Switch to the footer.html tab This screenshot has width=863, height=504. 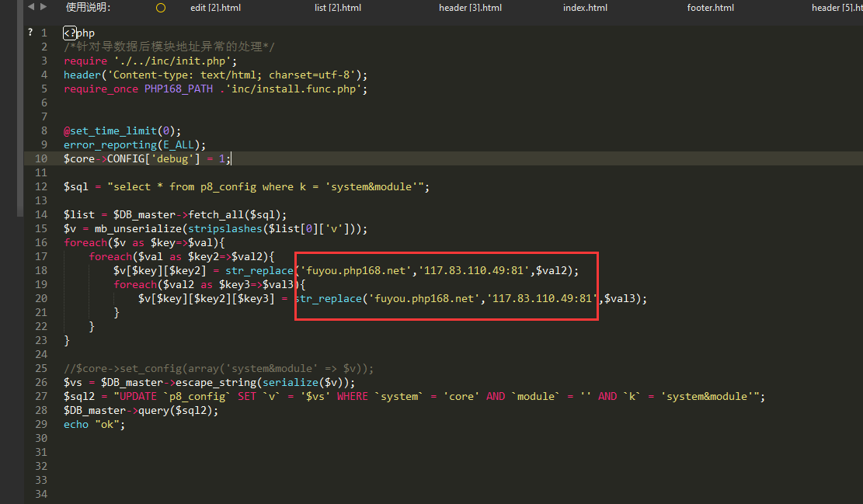tap(710, 8)
